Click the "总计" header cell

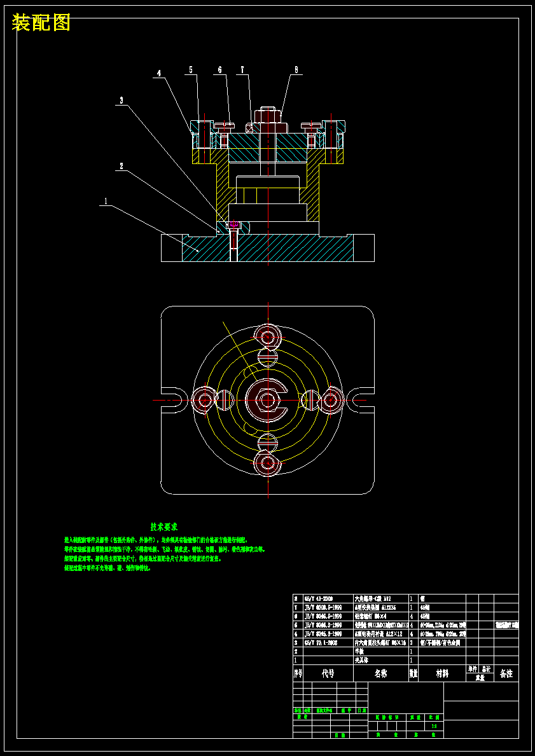486,670
